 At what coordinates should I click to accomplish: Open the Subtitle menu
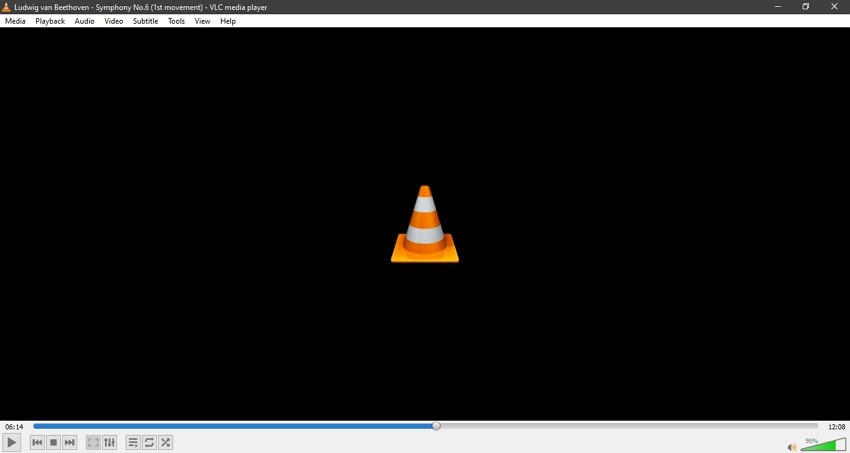145,21
